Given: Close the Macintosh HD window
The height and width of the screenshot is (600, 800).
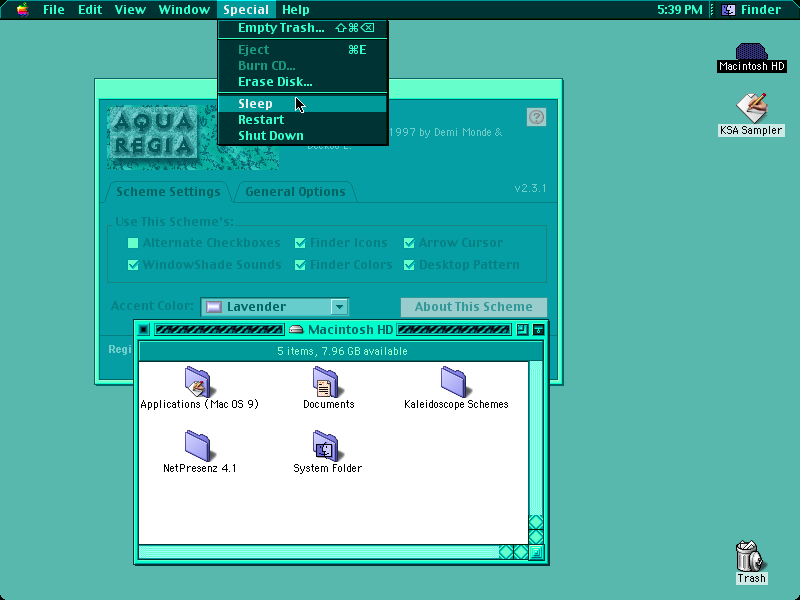Looking at the screenshot, I should click(143, 330).
